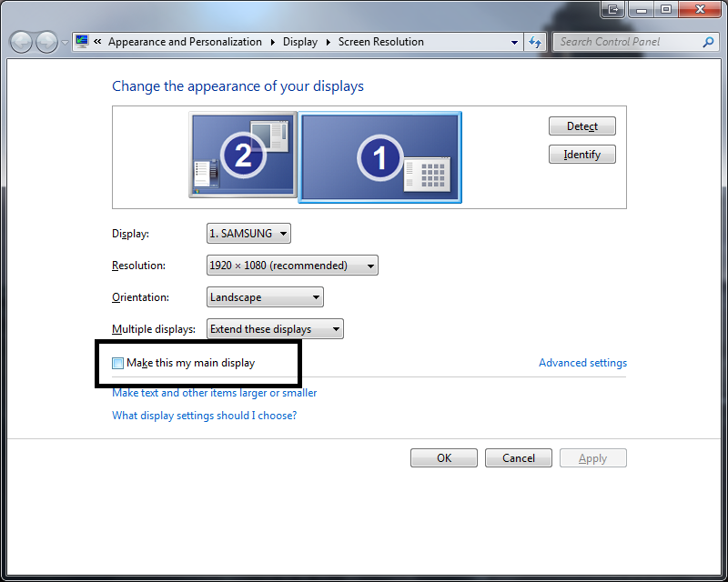Click the pop-out icon near the window controls

click(x=612, y=9)
